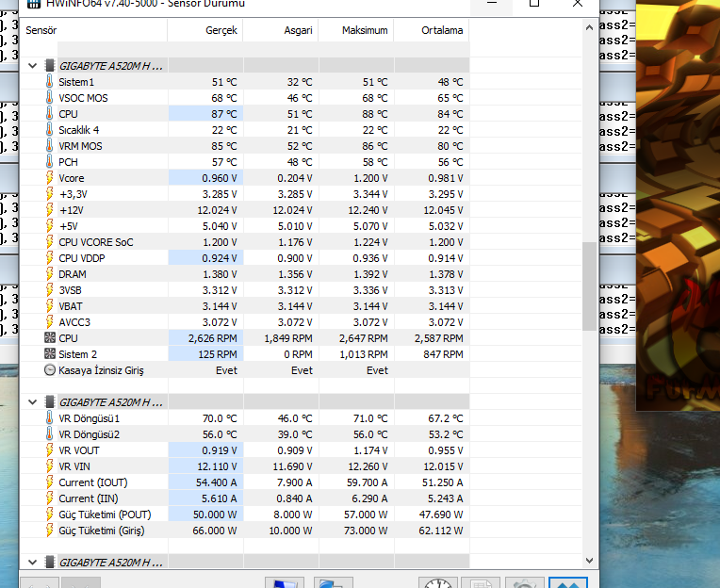Click the VR VOUT minimum 0.909 V

click(295, 450)
